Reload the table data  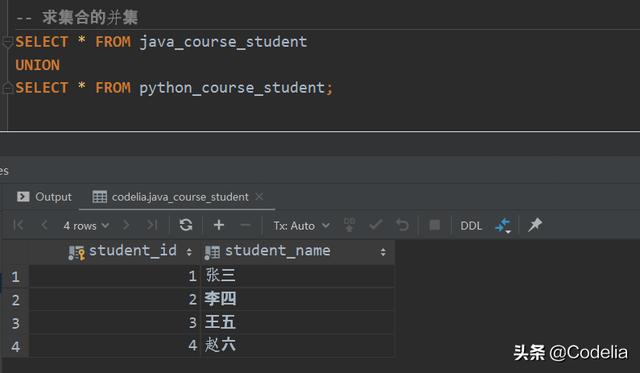click(x=186, y=225)
